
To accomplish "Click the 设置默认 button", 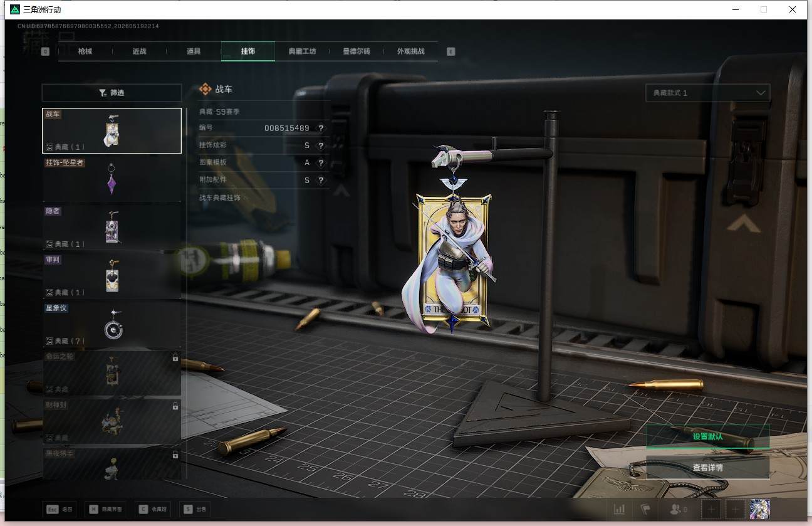I will (x=707, y=436).
